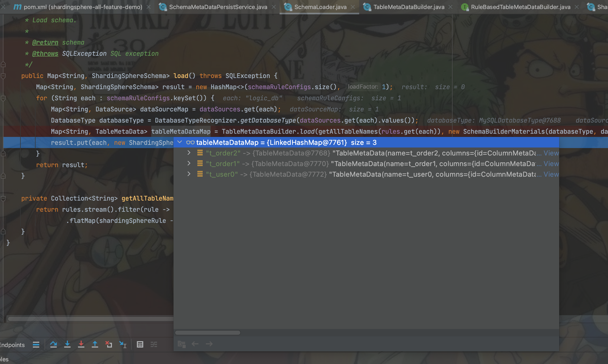Click the Step Over debugger icon

tap(53, 344)
